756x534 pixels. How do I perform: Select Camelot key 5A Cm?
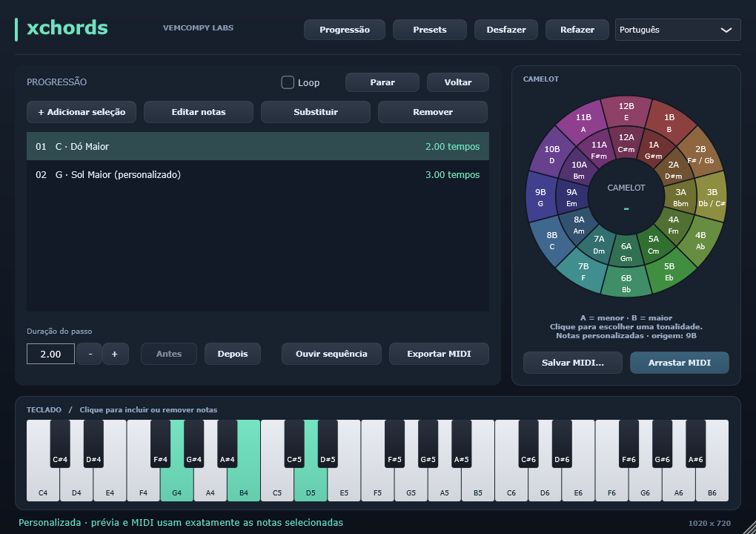tap(653, 244)
